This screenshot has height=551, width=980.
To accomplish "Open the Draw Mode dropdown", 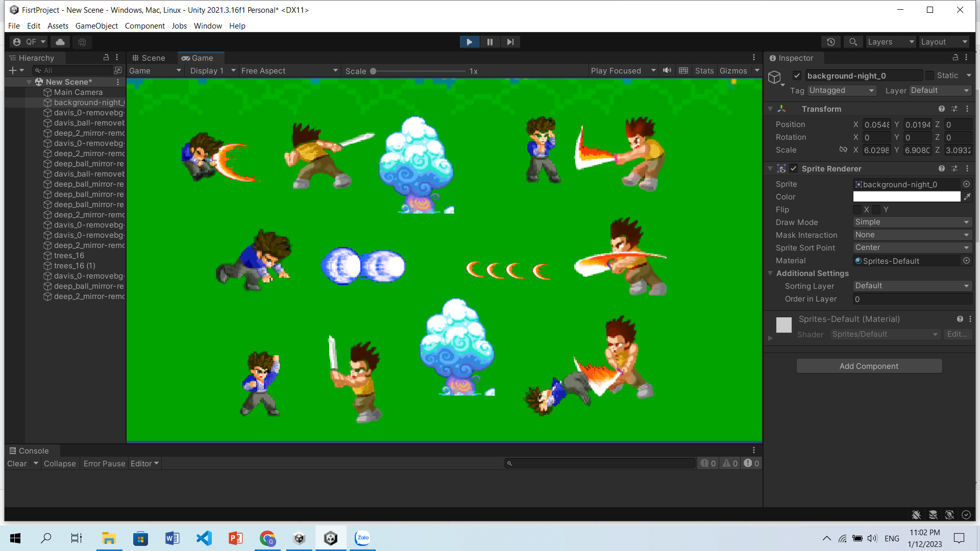I will 912,222.
